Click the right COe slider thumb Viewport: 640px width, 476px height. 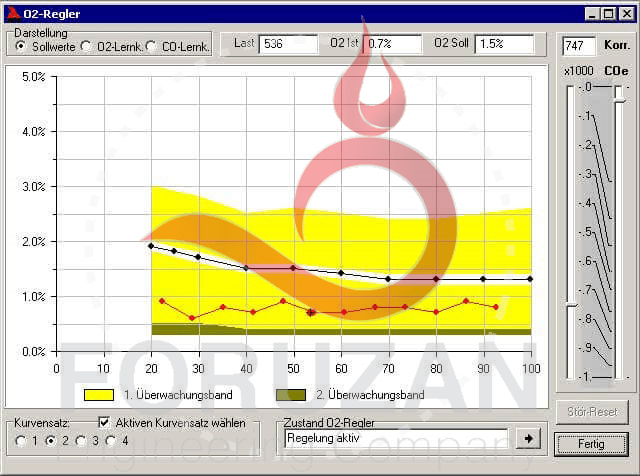click(620, 100)
